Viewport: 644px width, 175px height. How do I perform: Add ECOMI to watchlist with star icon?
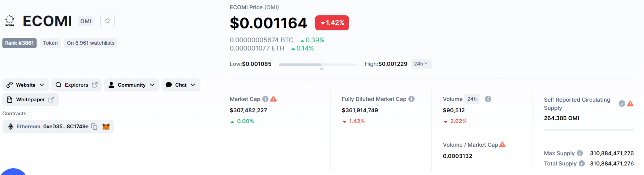pyautogui.click(x=107, y=21)
